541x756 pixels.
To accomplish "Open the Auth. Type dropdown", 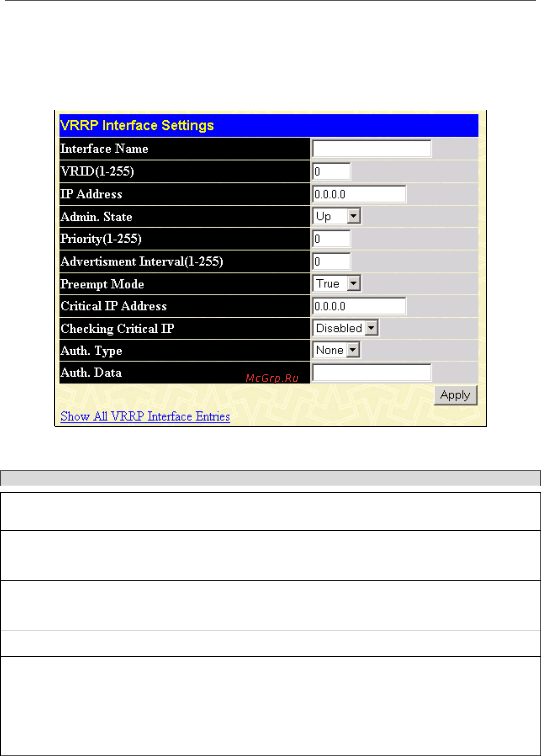I will pyautogui.click(x=336, y=350).
